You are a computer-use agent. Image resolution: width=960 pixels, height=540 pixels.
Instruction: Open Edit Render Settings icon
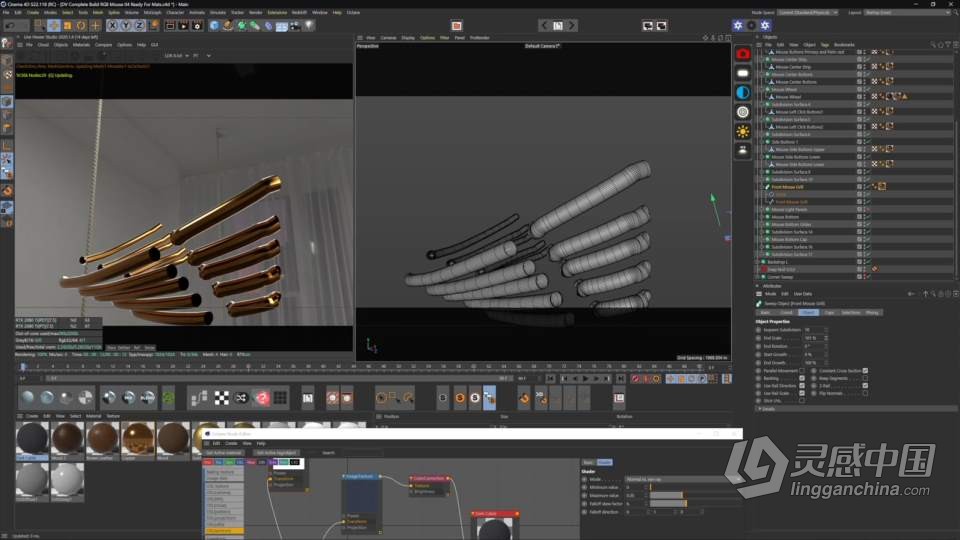tap(197, 26)
